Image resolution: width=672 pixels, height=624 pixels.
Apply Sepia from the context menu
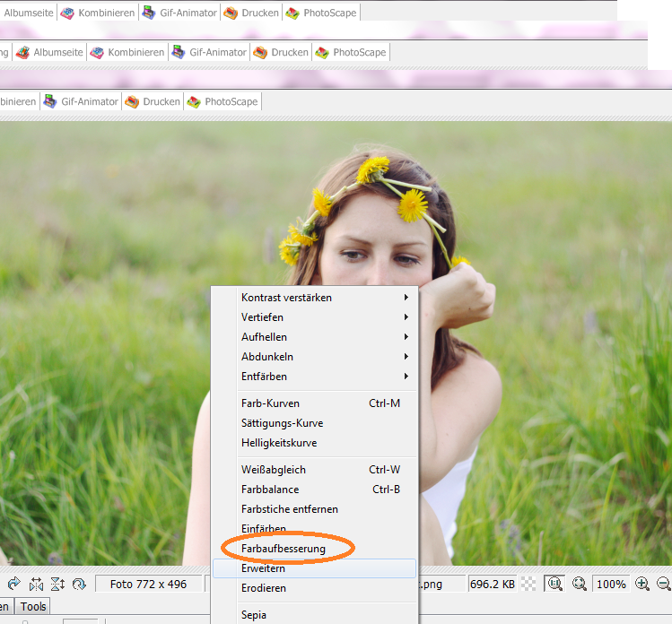314,615
